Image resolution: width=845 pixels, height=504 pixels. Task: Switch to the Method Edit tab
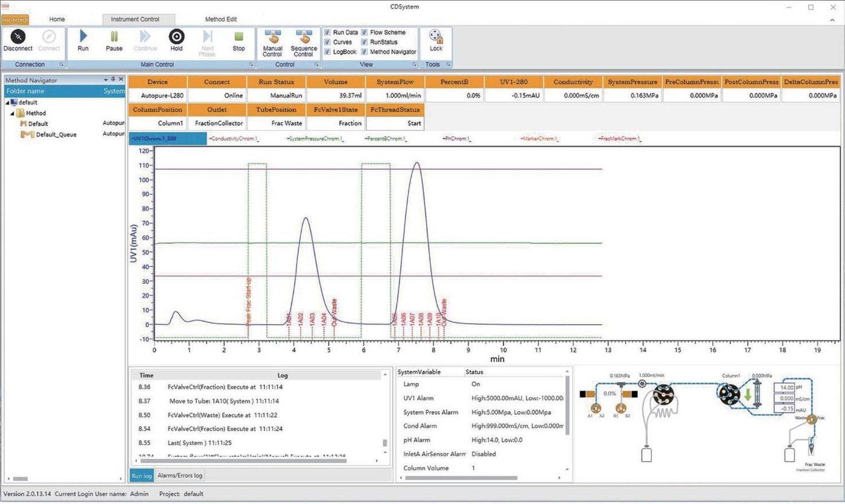(x=221, y=19)
